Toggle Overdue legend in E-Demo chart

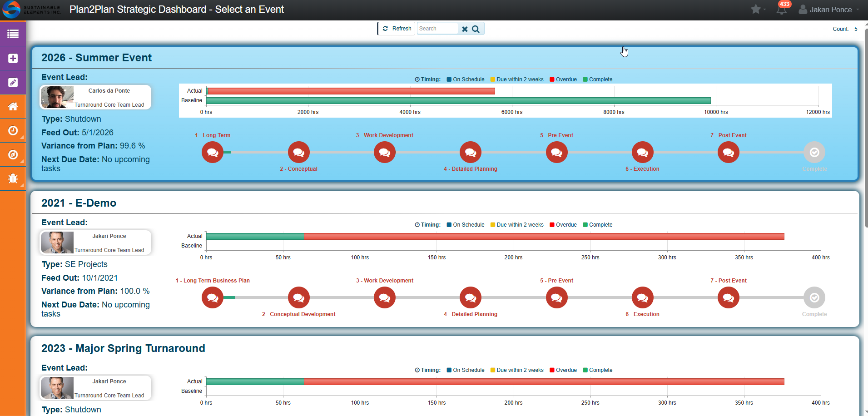(563, 225)
